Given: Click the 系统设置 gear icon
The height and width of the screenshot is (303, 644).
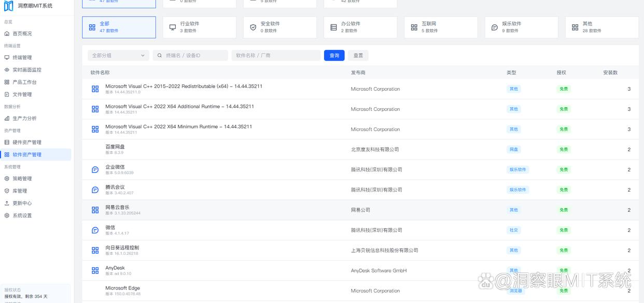Looking at the screenshot, I should point(7,215).
